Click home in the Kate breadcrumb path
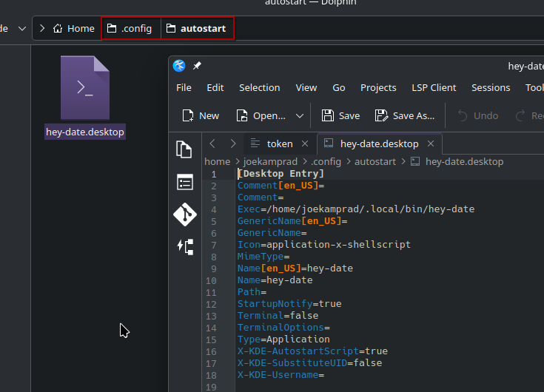 [217, 161]
